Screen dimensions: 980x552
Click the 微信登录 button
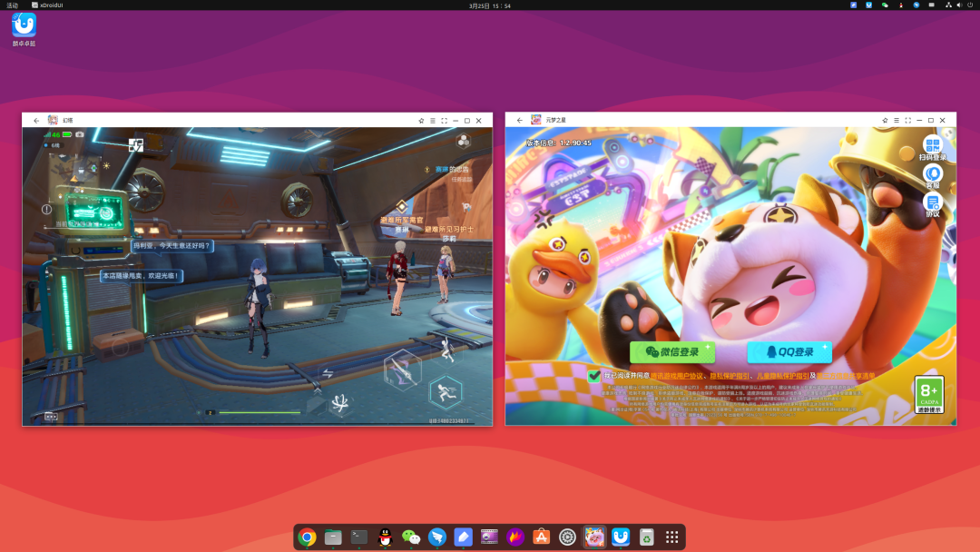[x=672, y=352]
